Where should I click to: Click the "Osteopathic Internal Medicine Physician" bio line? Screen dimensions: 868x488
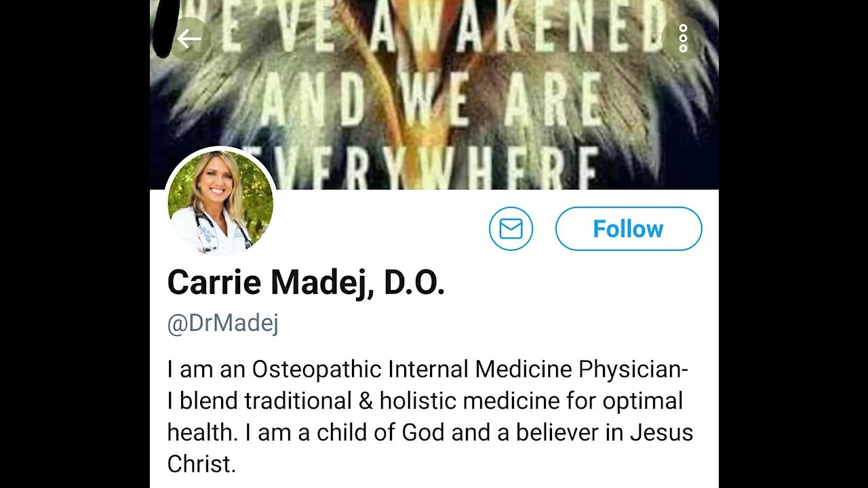[427, 369]
